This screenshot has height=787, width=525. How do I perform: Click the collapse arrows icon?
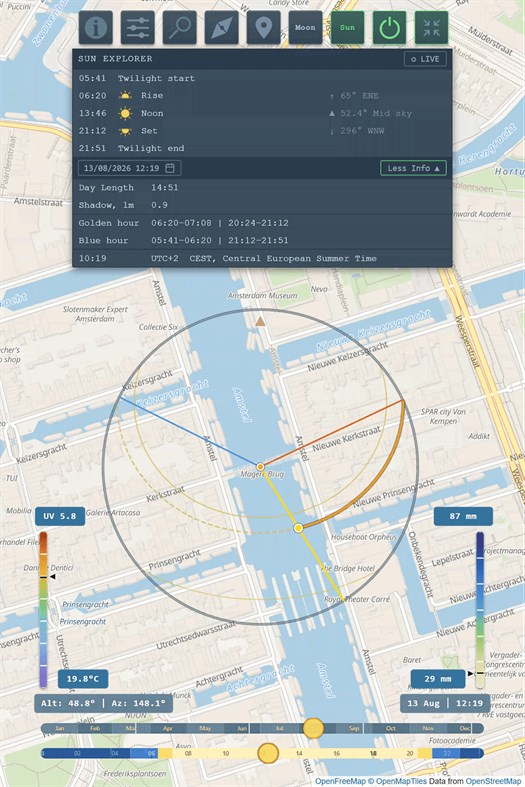[x=431, y=28]
